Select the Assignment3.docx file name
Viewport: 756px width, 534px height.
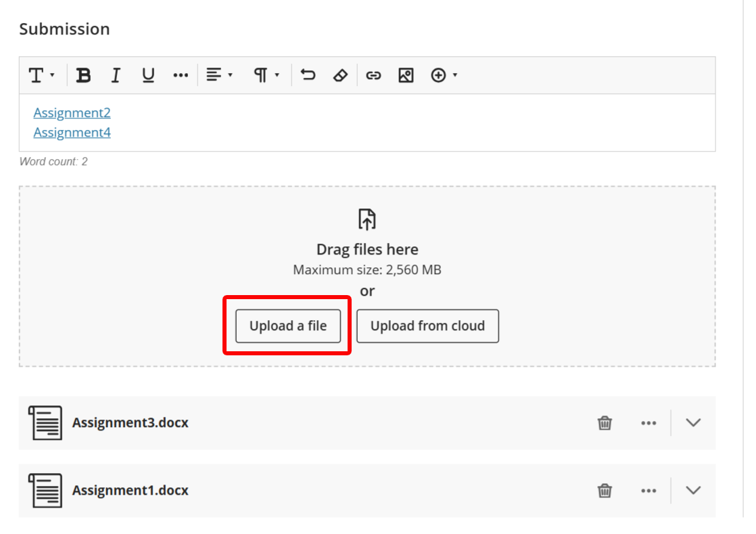pyautogui.click(x=131, y=422)
